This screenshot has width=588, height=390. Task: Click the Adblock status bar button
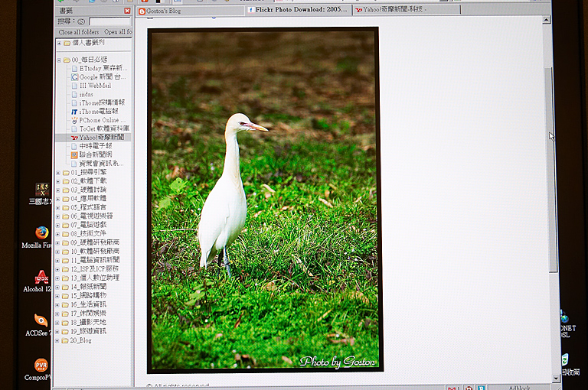pos(519,388)
